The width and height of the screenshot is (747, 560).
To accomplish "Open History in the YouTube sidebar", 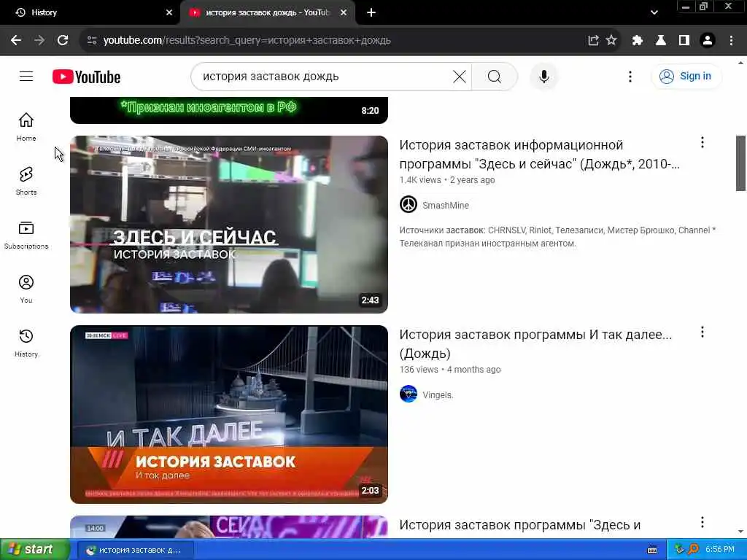I will pyautogui.click(x=26, y=343).
